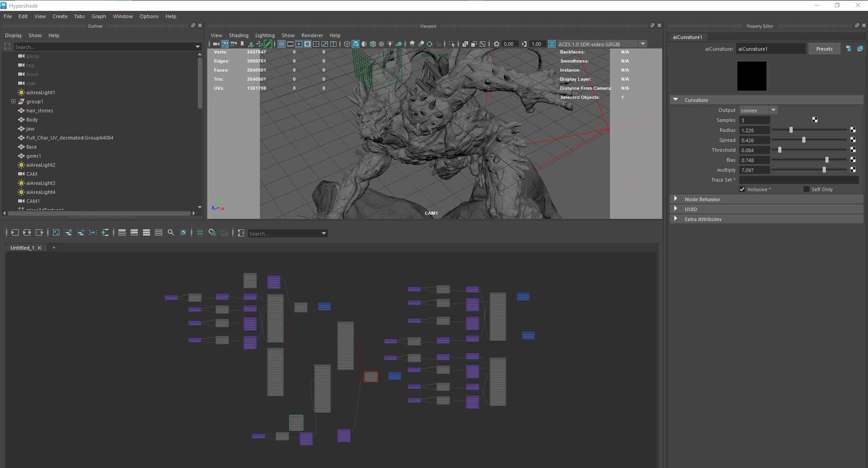Screen dimensions: 868x468
Task: Toggle the film gate icon in viewport toolbar
Action: pyautogui.click(x=290, y=44)
